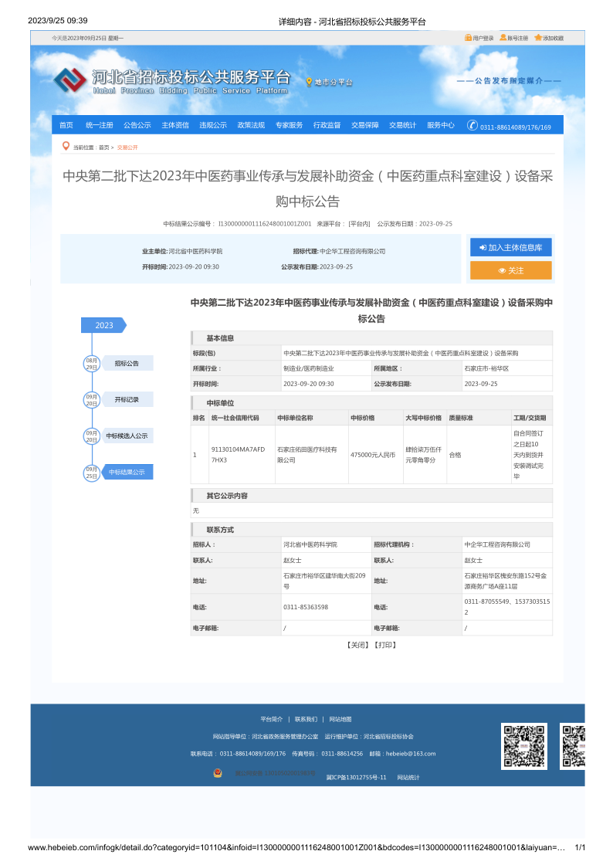Select 中标候选人公示 stage on the timeline

pos(127,436)
